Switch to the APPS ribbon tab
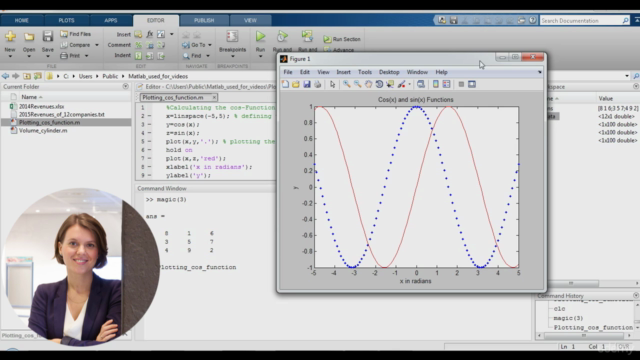Image resolution: width=640 pixels, height=360 pixels. [111, 20]
